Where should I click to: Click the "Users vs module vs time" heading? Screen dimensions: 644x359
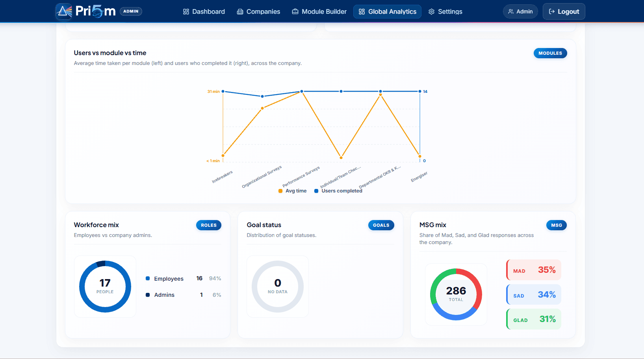[x=110, y=53]
